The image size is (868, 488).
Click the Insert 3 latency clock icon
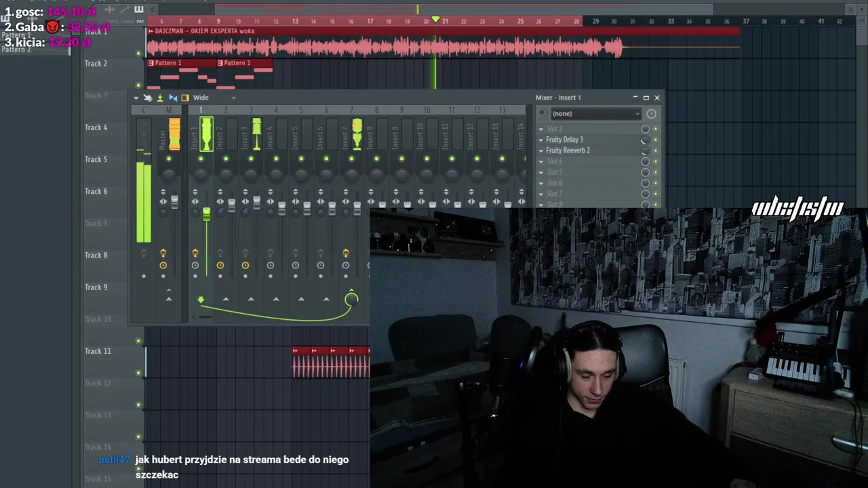(245, 266)
